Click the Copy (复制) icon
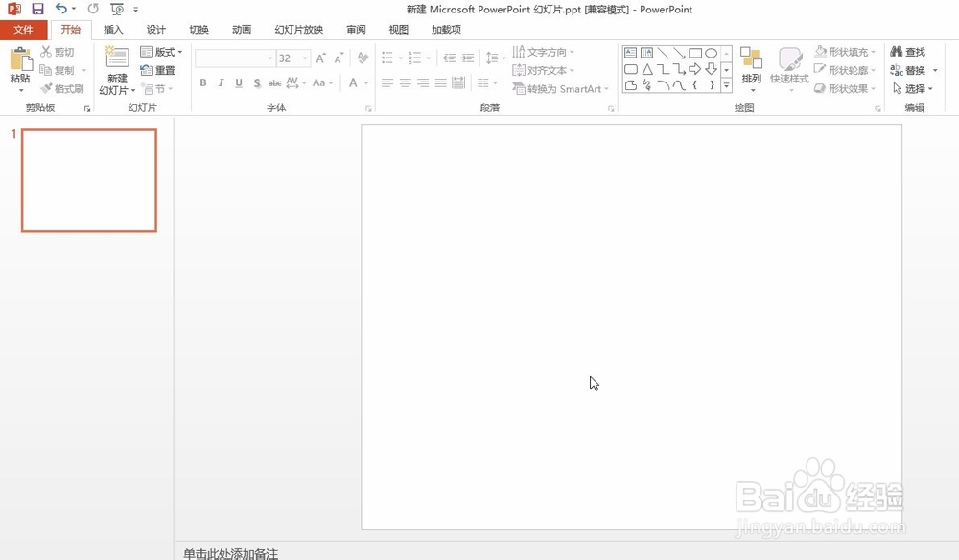 (46, 70)
